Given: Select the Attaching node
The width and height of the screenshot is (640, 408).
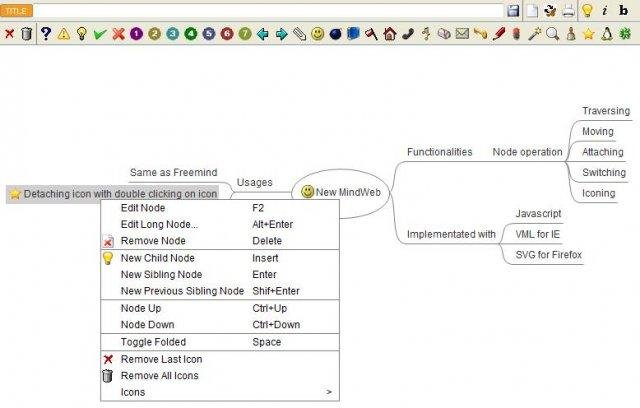Looking at the screenshot, I should pos(602,152).
